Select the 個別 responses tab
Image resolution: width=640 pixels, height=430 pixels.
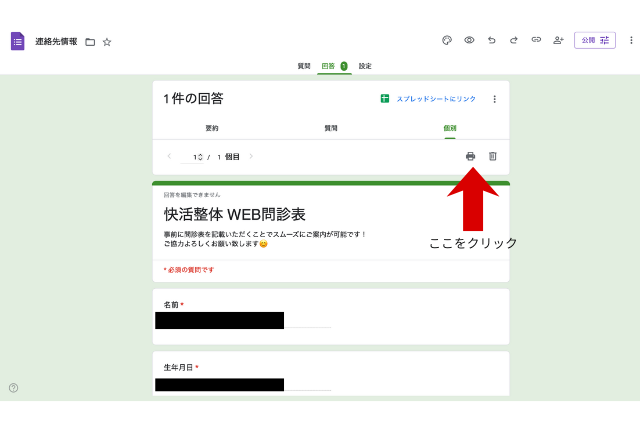coord(450,128)
